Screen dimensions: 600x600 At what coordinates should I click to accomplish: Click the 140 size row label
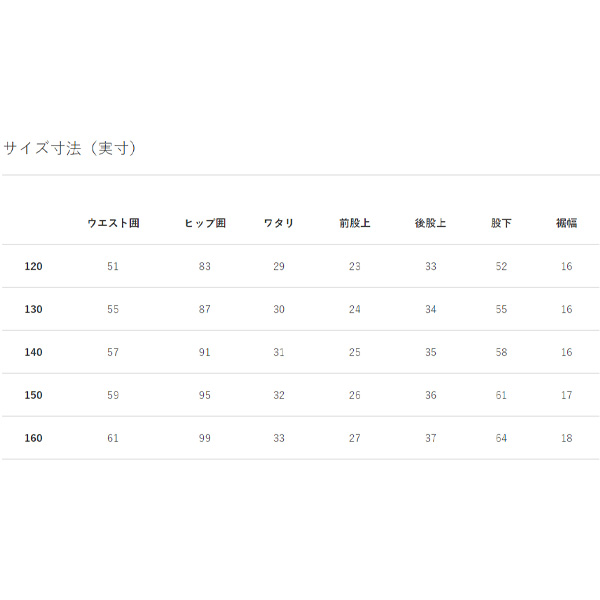pos(34,353)
